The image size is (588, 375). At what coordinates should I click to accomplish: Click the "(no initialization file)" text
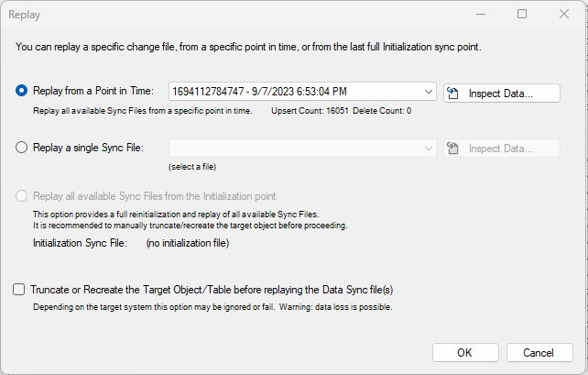click(x=188, y=243)
